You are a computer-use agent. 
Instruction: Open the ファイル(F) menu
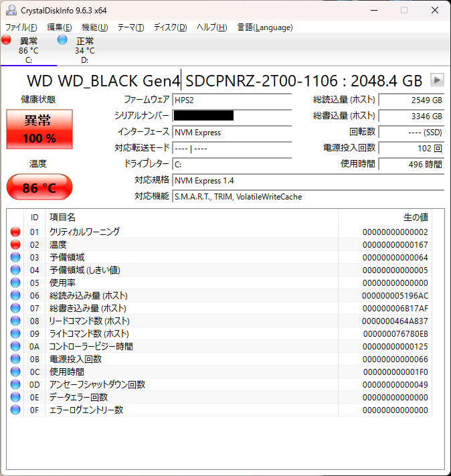coord(21,27)
